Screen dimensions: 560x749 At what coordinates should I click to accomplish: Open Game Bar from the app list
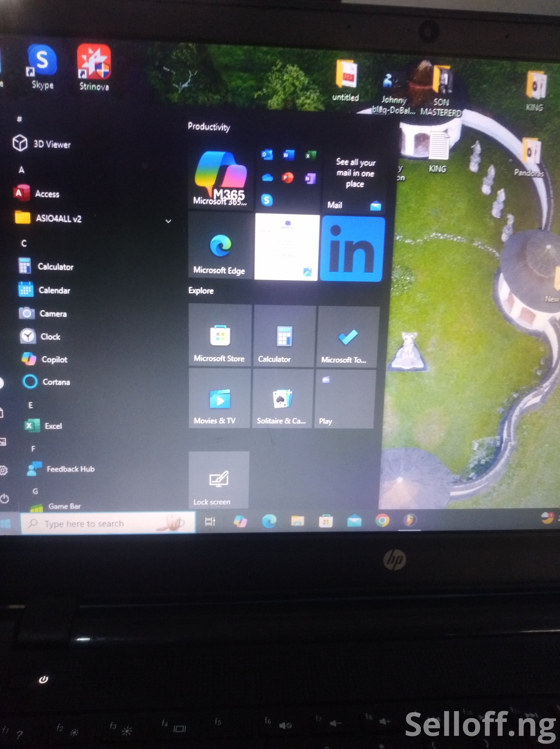pyautogui.click(x=56, y=506)
